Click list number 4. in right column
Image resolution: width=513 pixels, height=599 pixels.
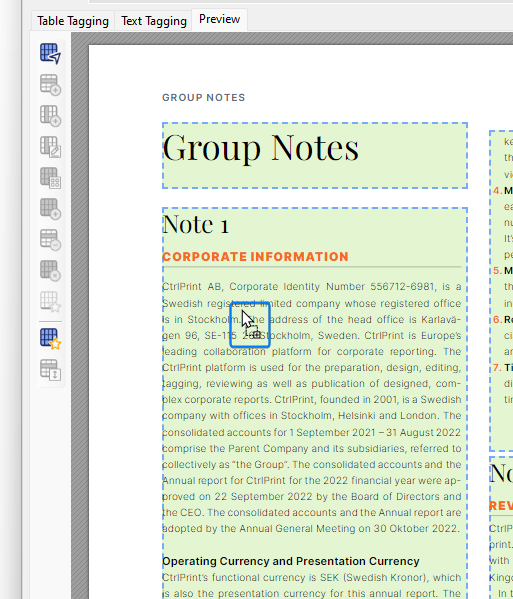coord(498,190)
